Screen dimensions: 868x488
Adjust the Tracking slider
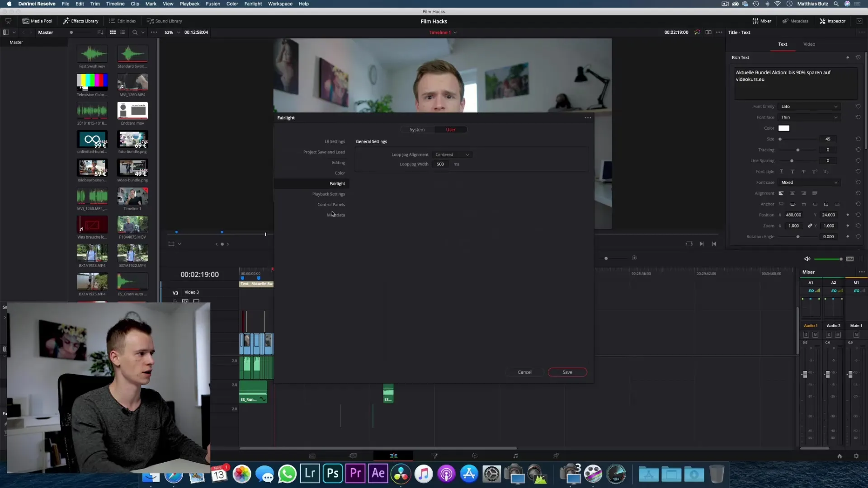[798, 150]
